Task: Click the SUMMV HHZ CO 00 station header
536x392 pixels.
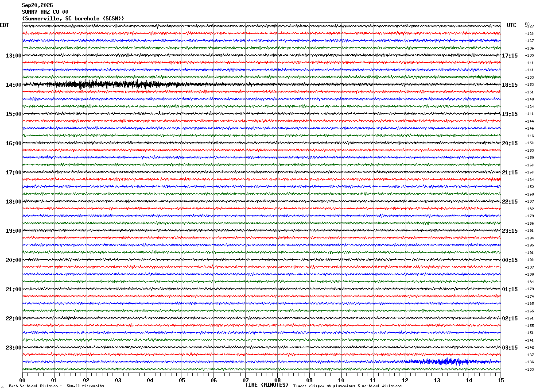Action: 45,12
